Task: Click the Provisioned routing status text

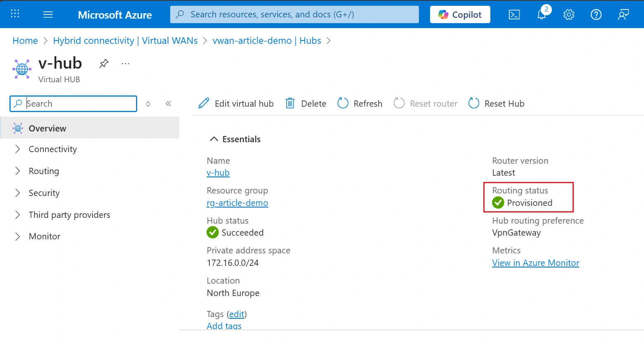Action: pyautogui.click(x=530, y=203)
